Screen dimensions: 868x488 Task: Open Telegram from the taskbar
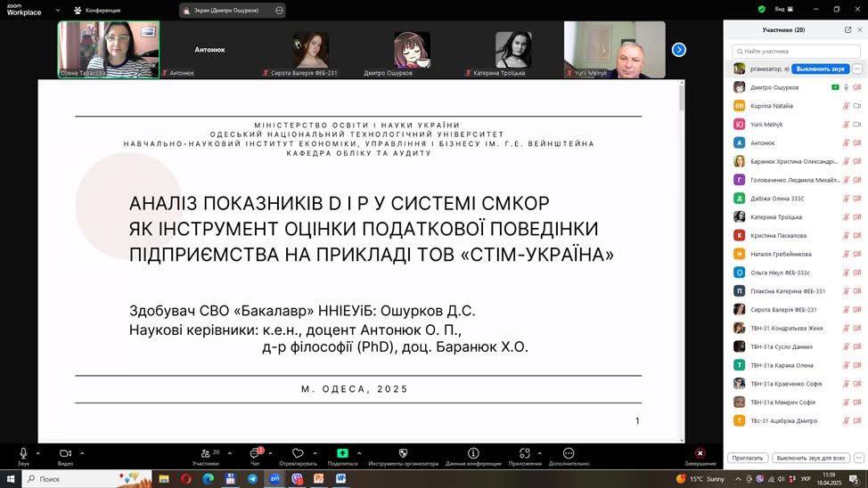click(252, 478)
